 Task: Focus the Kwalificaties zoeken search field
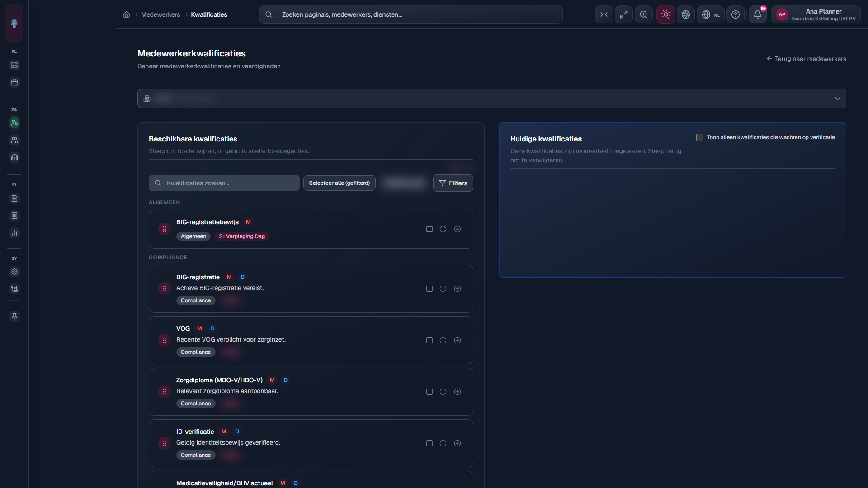click(224, 183)
